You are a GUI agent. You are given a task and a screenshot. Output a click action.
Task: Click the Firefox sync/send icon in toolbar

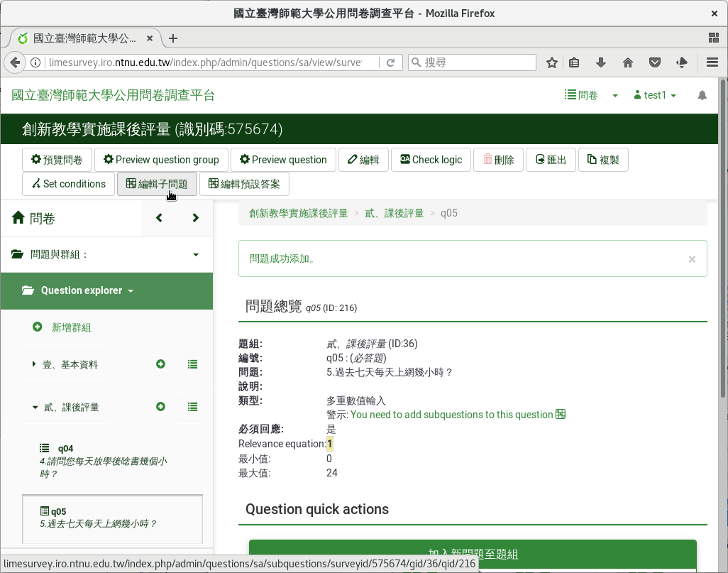tap(682, 62)
